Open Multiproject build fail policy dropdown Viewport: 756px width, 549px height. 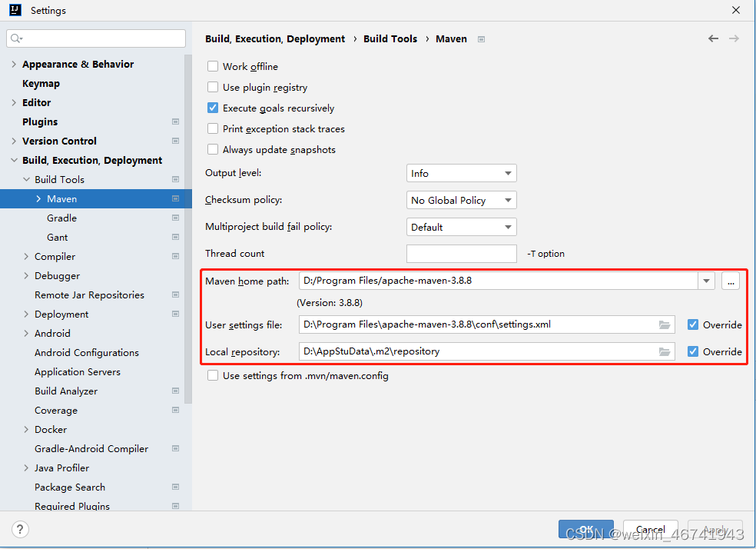[x=462, y=228]
